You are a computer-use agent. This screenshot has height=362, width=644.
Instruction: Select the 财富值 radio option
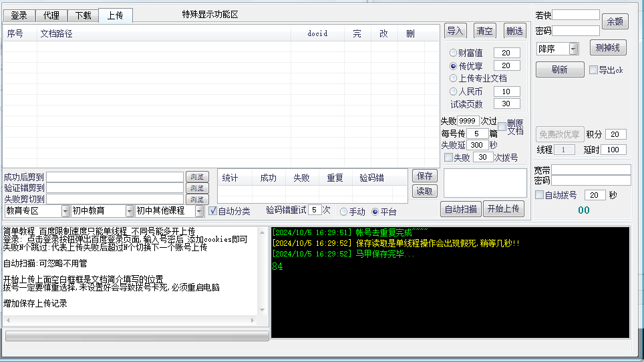pos(454,53)
